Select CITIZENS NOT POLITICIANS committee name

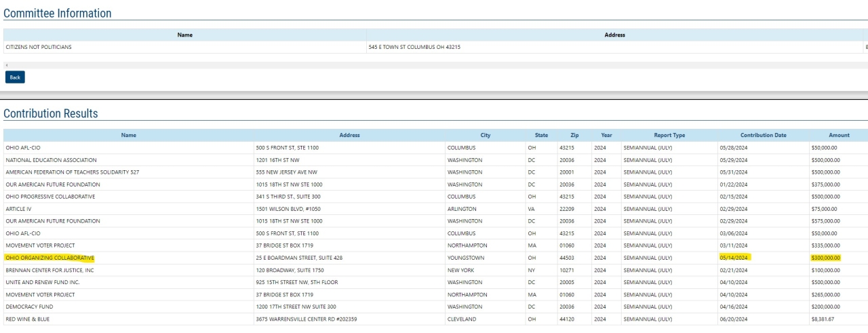pyautogui.click(x=39, y=47)
